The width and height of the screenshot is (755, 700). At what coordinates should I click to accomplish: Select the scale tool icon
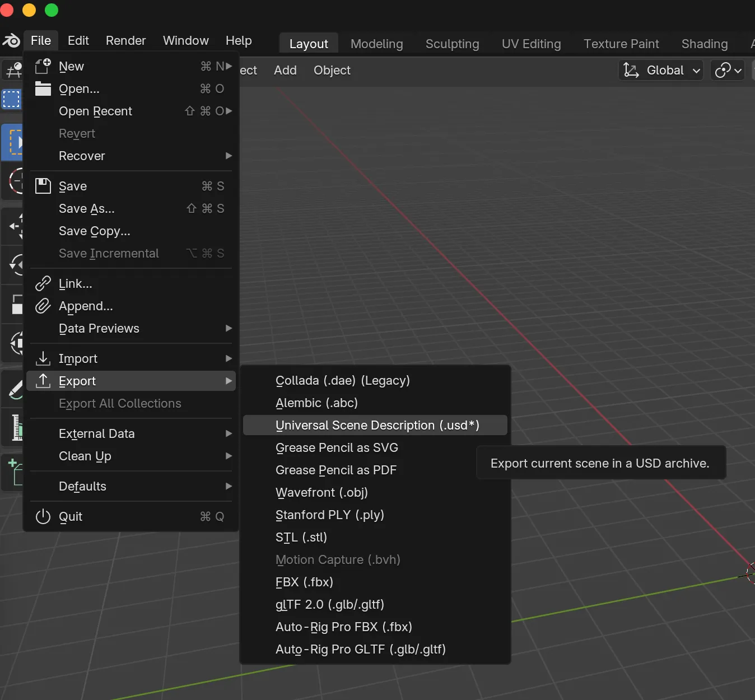click(x=13, y=304)
